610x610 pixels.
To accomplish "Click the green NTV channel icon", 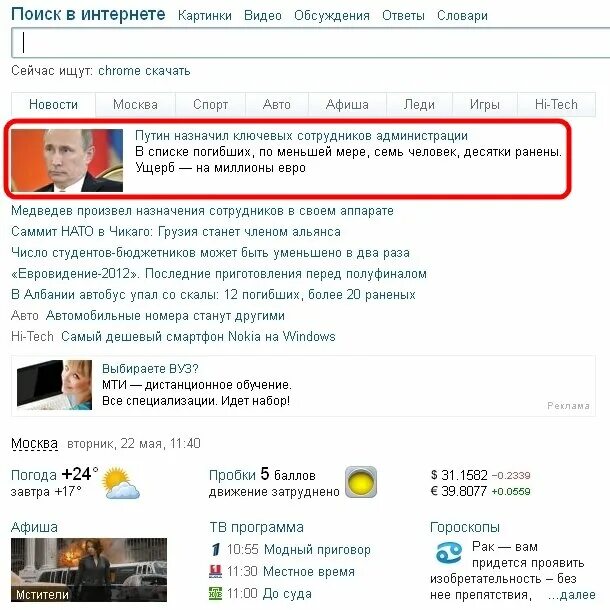I will click(216, 594).
